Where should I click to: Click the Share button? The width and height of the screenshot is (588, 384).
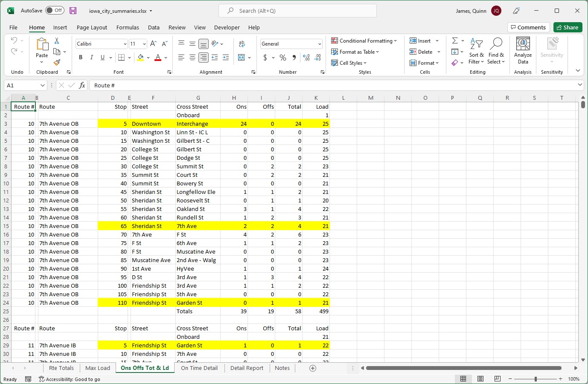click(568, 27)
